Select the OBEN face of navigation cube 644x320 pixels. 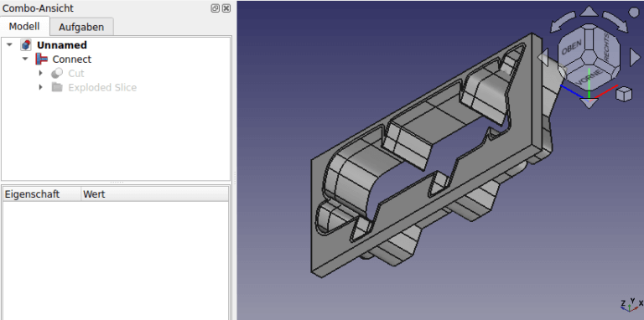[x=572, y=48]
